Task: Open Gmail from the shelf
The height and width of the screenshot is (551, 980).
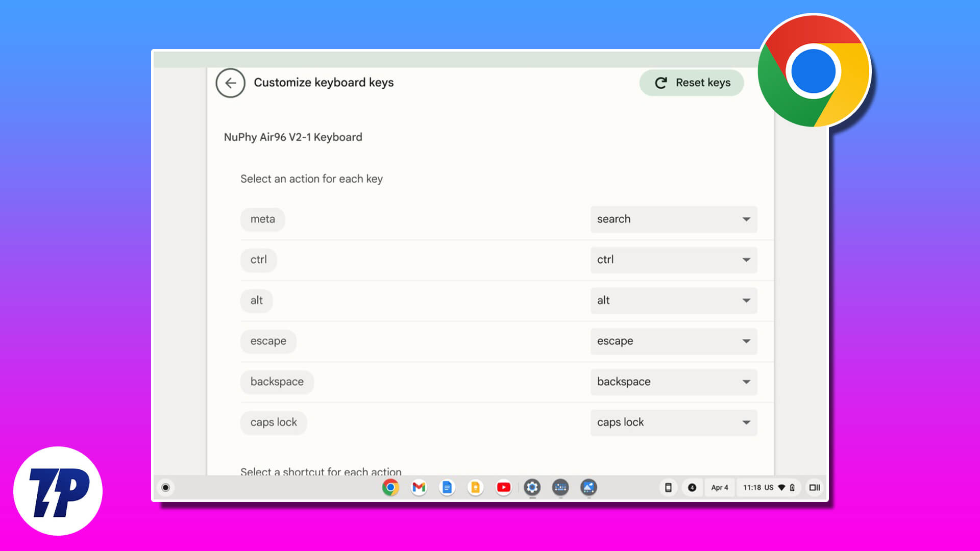Action: (419, 488)
